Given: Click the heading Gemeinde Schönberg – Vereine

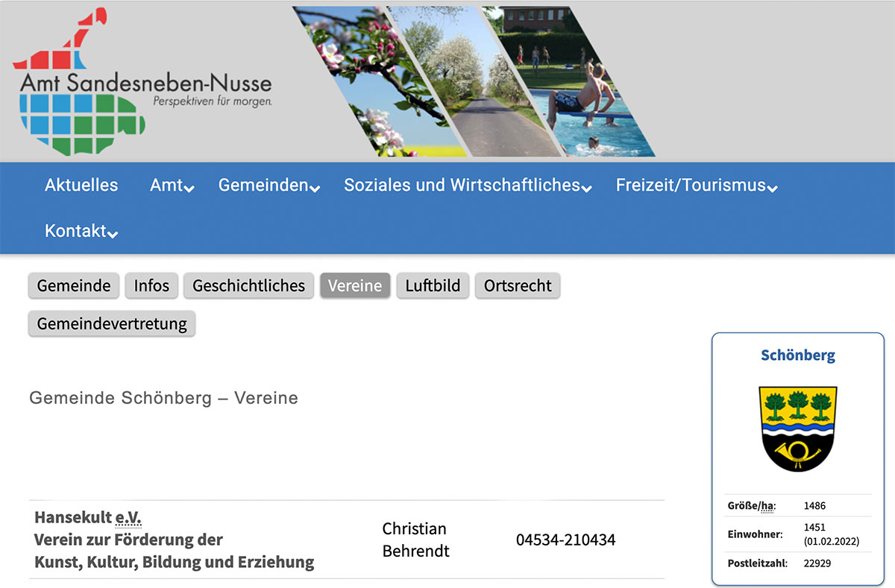Looking at the screenshot, I should pos(163,398).
